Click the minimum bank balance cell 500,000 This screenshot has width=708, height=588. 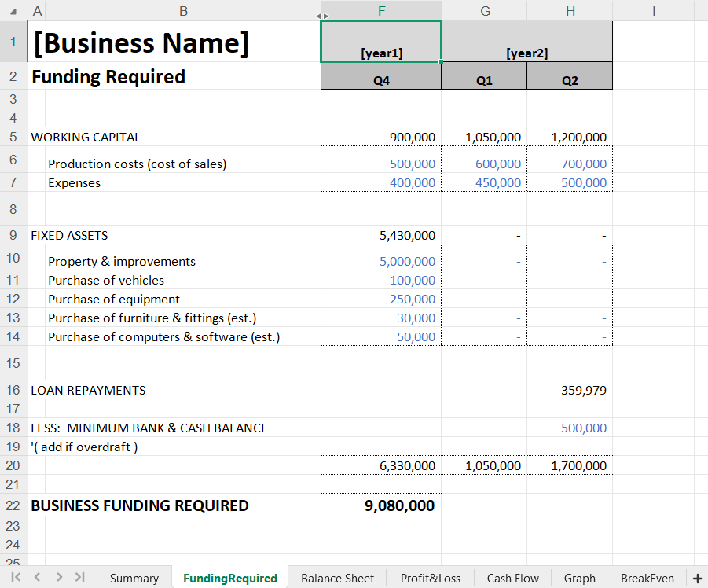[570, 428]
